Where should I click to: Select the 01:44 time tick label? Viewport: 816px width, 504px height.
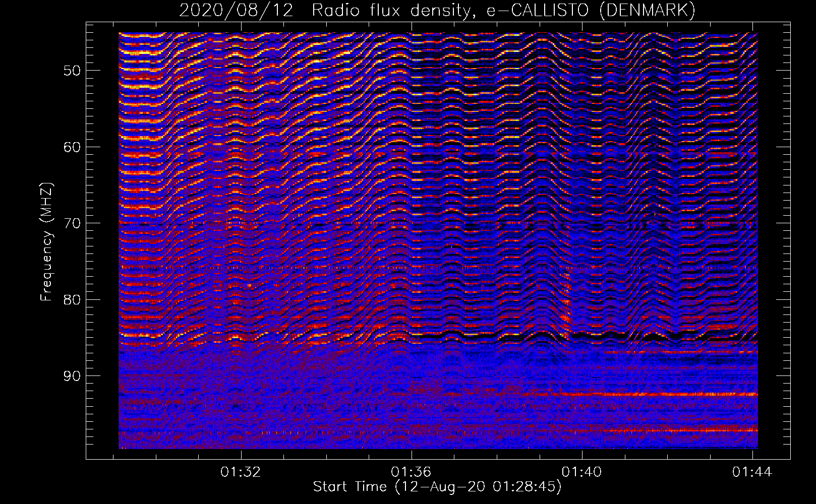752,472
